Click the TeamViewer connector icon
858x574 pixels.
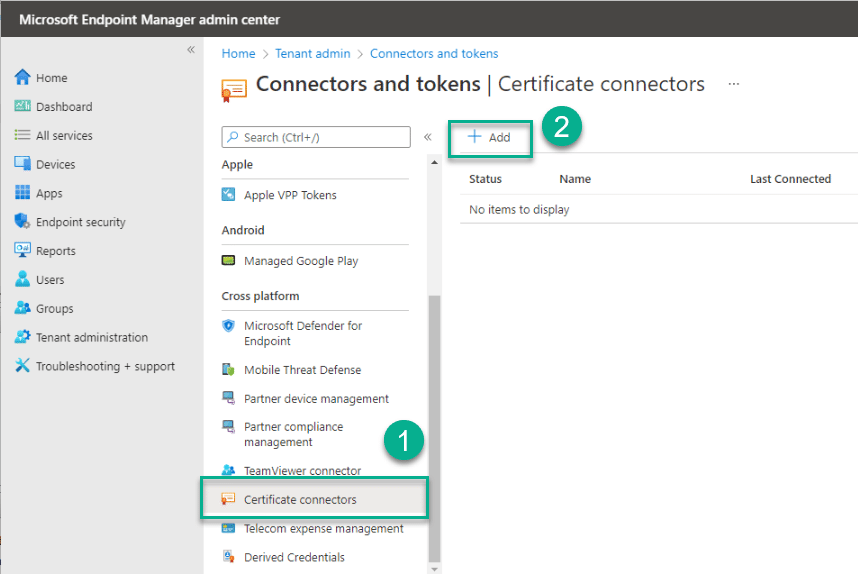click(x=228, y=470)
